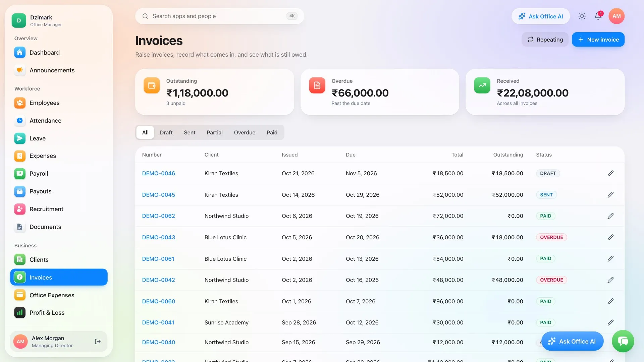Open invoice link DEMO-0042
The image size is (644, 362).
tap(158, 280)
